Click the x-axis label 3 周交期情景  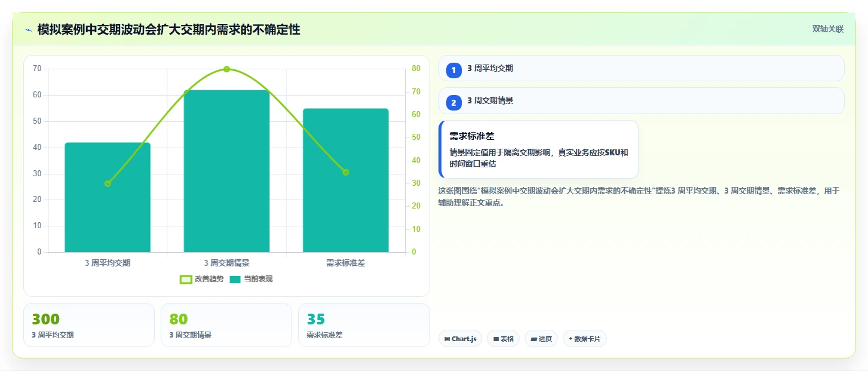point(226,263)
